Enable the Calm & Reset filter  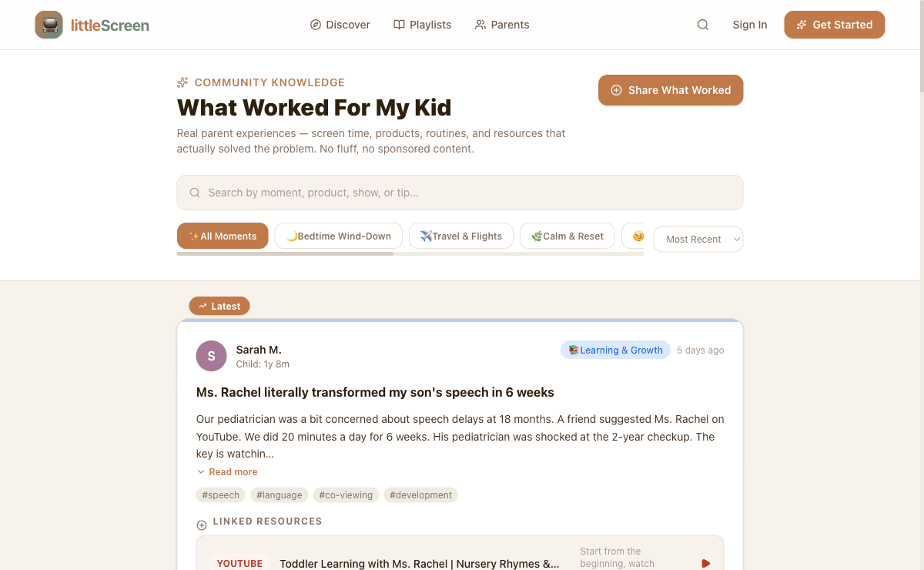pos(567,236)
